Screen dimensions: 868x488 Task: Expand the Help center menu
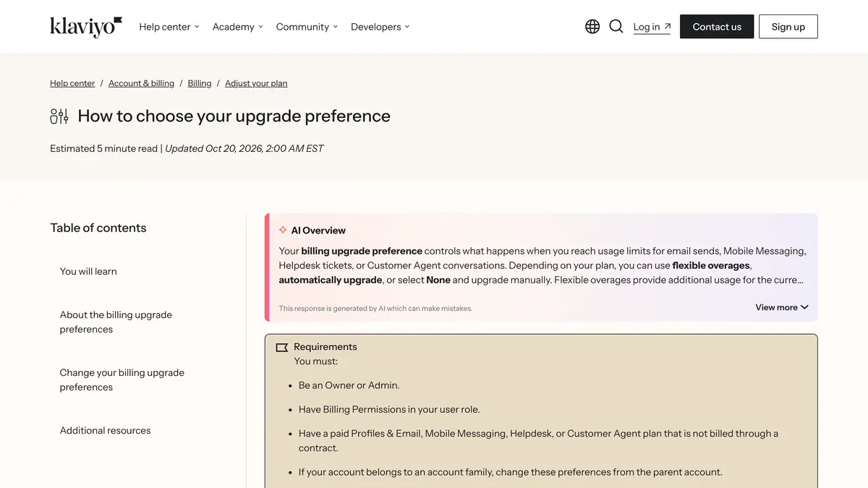click(x=169, y=27)
